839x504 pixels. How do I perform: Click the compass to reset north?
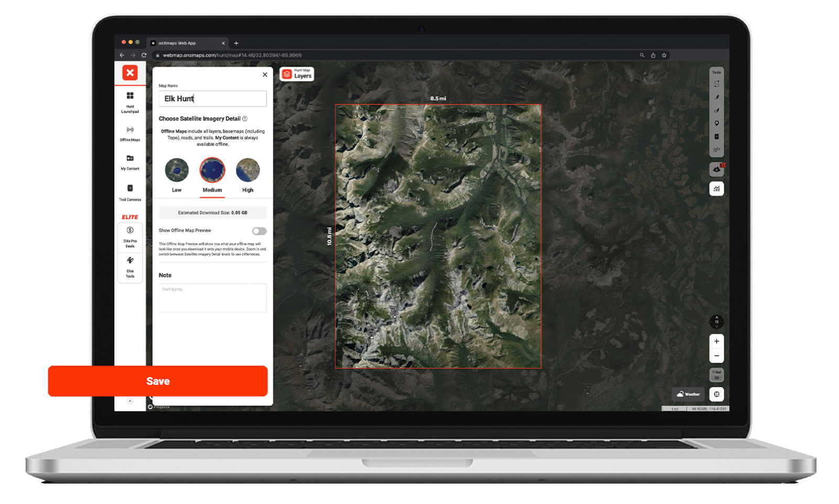tap(717, 322)
